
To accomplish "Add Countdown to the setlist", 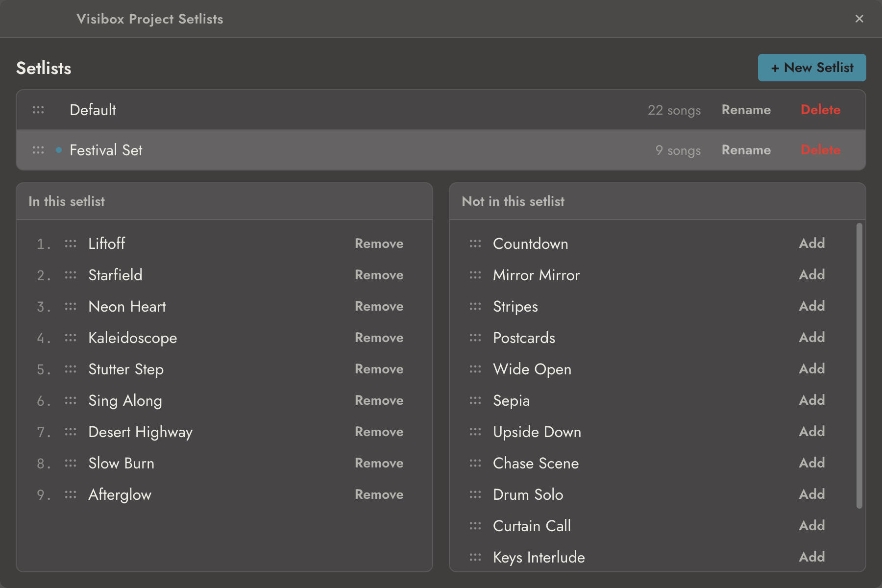I will click(812, 244).
